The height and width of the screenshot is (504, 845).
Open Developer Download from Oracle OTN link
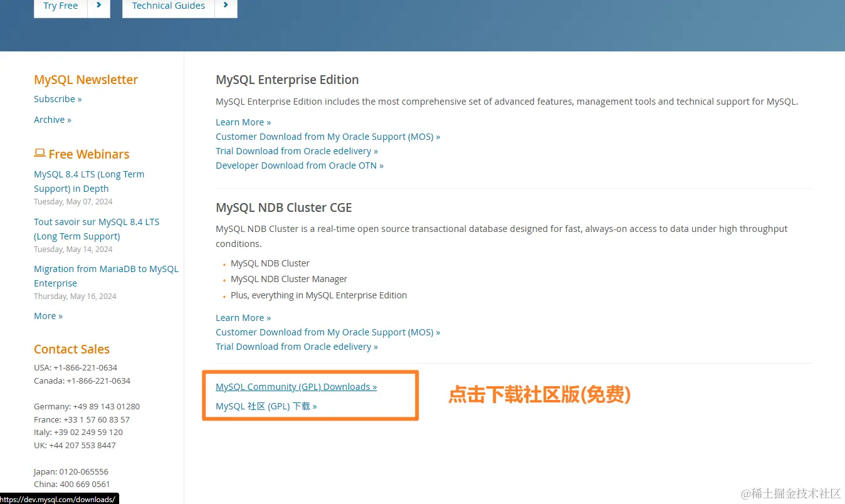pos(300,165)
